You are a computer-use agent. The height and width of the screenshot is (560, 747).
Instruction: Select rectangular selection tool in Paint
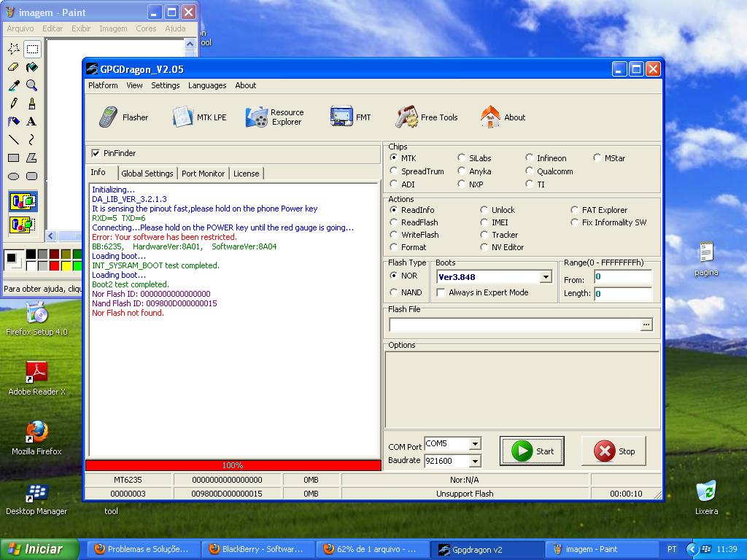tap(32, 49)
